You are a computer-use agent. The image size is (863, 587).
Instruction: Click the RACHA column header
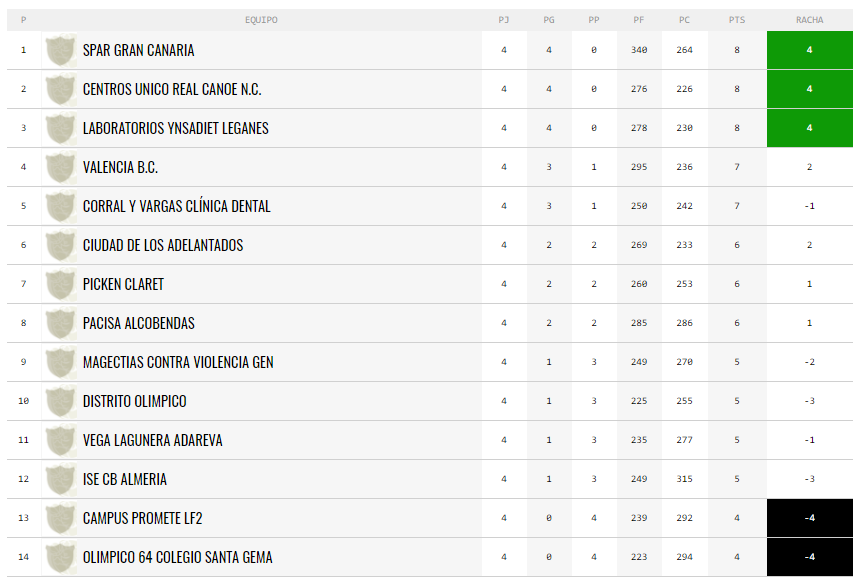(810, 20)
